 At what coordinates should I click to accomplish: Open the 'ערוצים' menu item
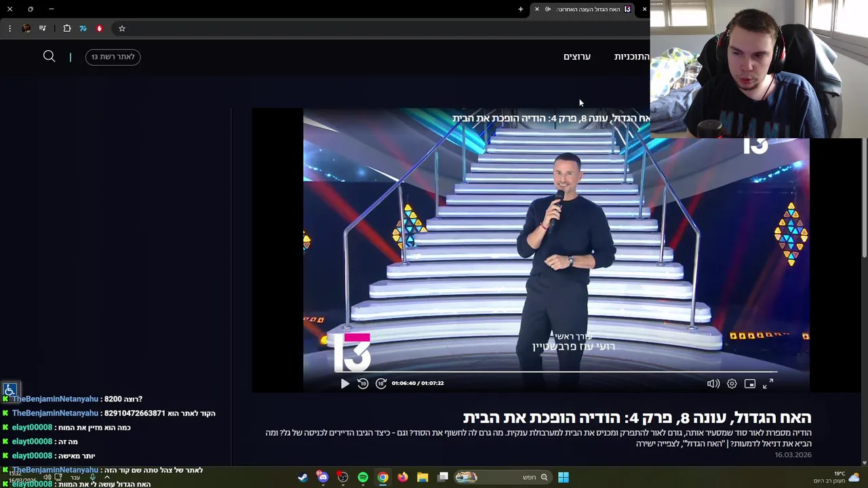pos(577,57)
